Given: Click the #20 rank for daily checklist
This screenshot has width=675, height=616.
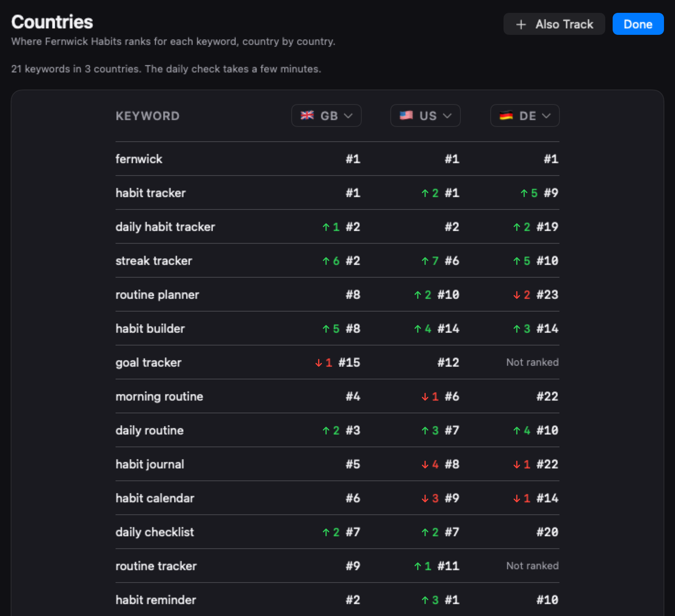Looking at the screenshot, I should [548, 532].
